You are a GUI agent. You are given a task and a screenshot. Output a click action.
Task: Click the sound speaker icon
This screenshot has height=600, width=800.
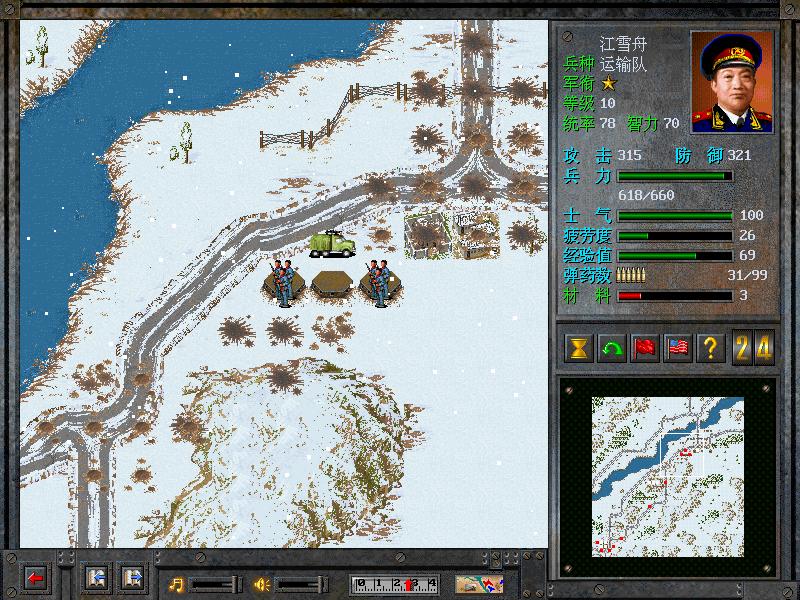pos(262,584)
